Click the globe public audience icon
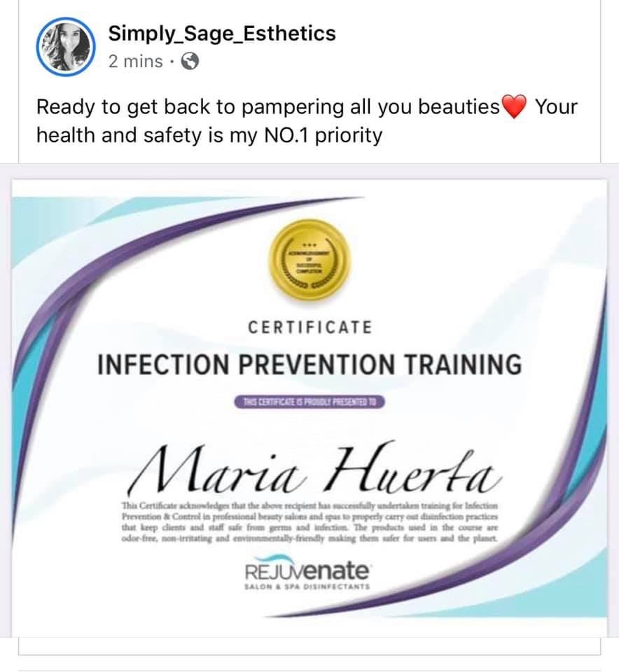Image resolution: width=619 pixels, height=672 pixels. pos(190,62)
